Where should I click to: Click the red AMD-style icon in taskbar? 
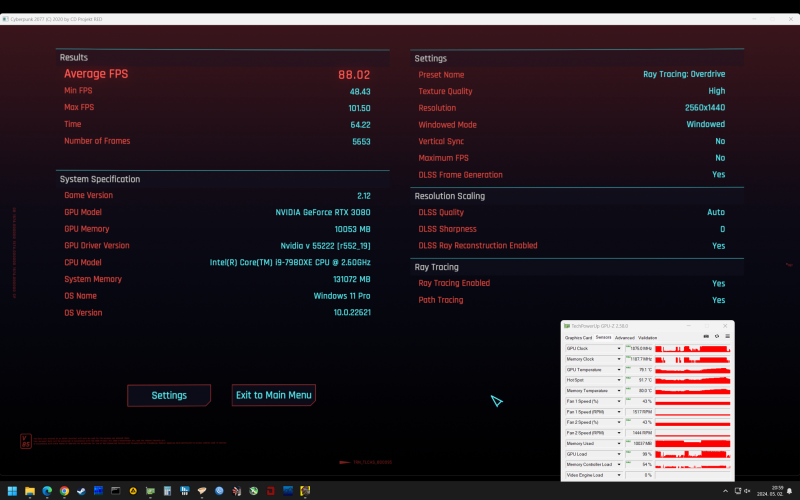pyautogui.click(x=271, y=491)
